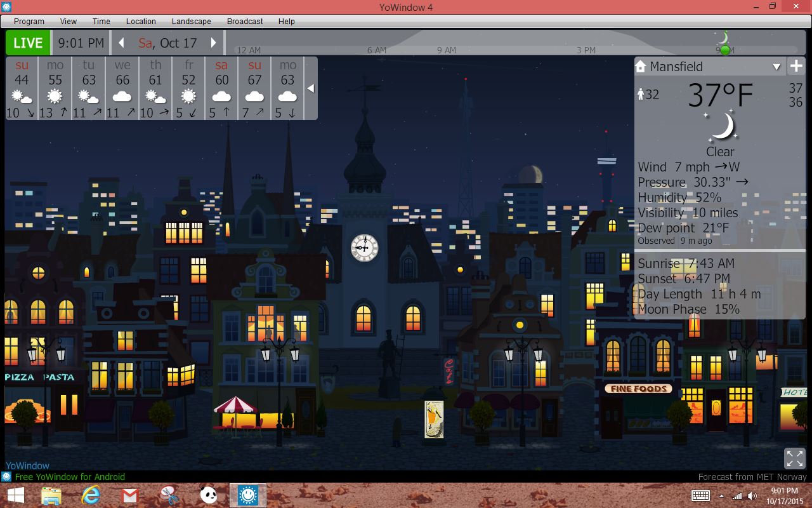Click the moon Clear weather icon
This screenshot has width=812, height=508.
tap(721, 126)
